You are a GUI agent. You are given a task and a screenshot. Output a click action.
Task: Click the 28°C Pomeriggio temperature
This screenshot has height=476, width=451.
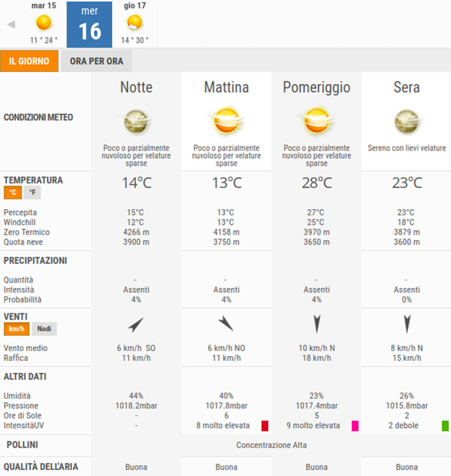coord(316,183)
